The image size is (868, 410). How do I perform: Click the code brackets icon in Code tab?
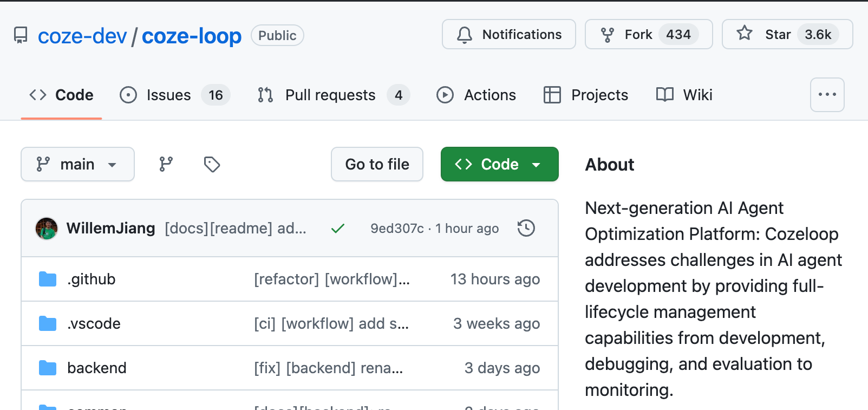38,95
